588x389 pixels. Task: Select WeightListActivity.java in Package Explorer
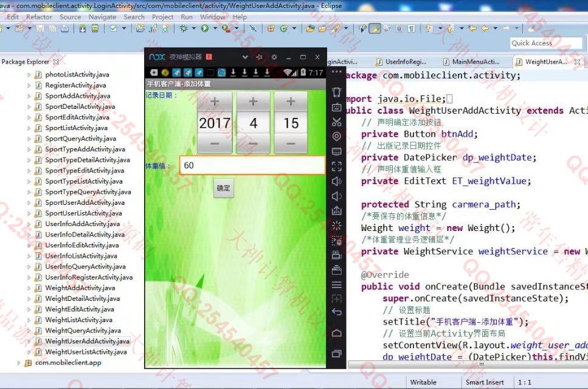coord(79,320)
